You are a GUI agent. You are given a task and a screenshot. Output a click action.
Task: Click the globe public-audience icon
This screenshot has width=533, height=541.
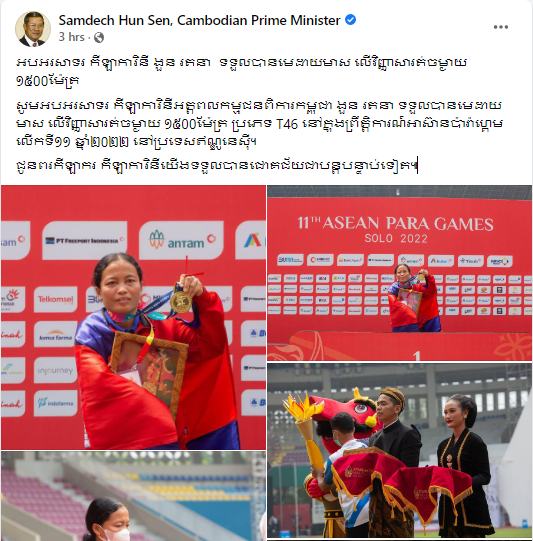tap(99, 37)
